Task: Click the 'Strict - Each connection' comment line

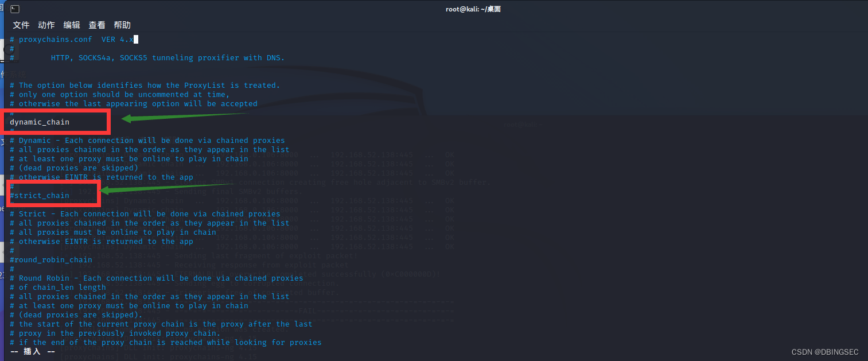Action: click(x=145, y=214)
